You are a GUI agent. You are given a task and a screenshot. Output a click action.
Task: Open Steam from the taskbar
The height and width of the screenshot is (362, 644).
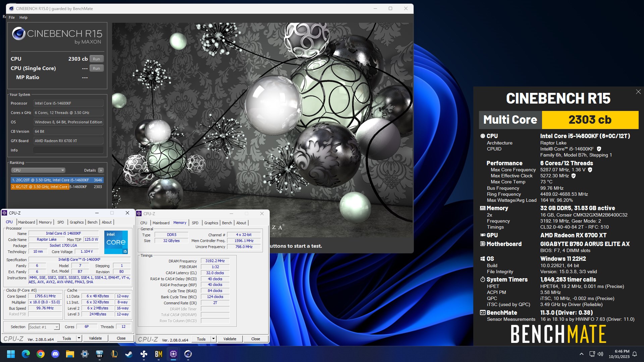click(x=129, y=354)
